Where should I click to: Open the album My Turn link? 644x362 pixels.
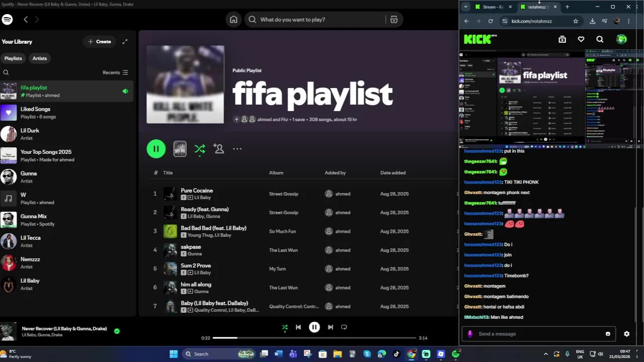[277, 269]
